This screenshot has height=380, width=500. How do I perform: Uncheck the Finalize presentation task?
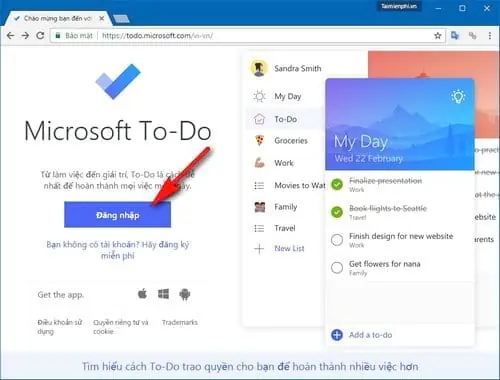point(337,184)
